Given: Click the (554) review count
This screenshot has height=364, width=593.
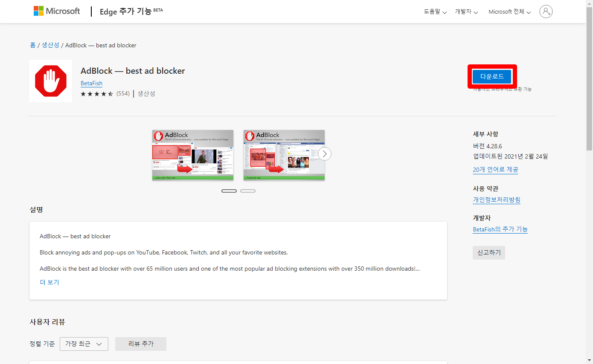Looking at the screenshot, I should (x=123, y=94).
